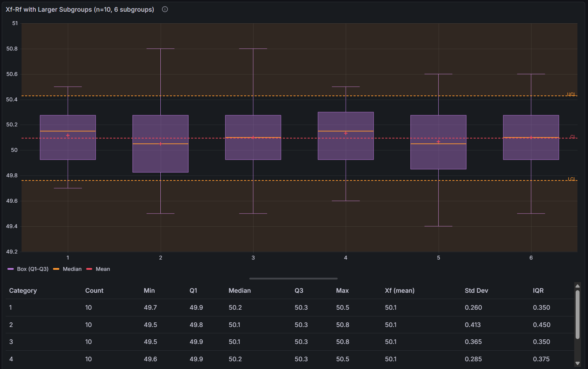Click the LCL label on the chart
Screen dimensions: 588x369
coord(571,179)
